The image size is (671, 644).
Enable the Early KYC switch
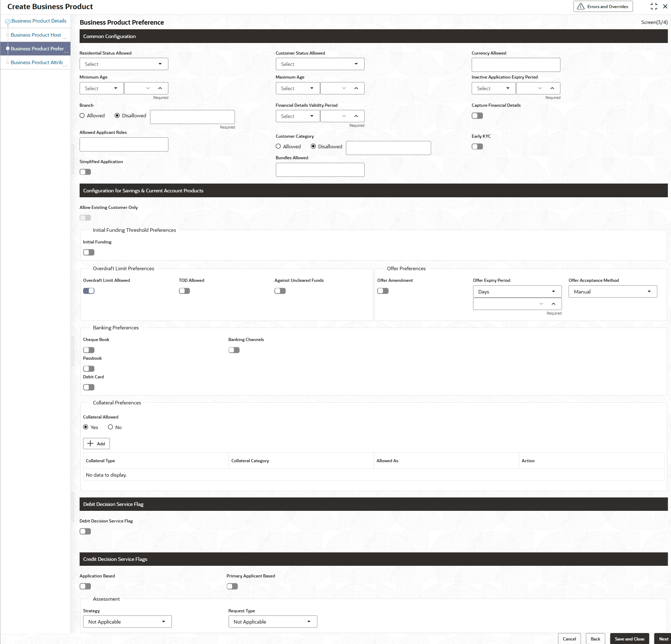tap(477, 147)
